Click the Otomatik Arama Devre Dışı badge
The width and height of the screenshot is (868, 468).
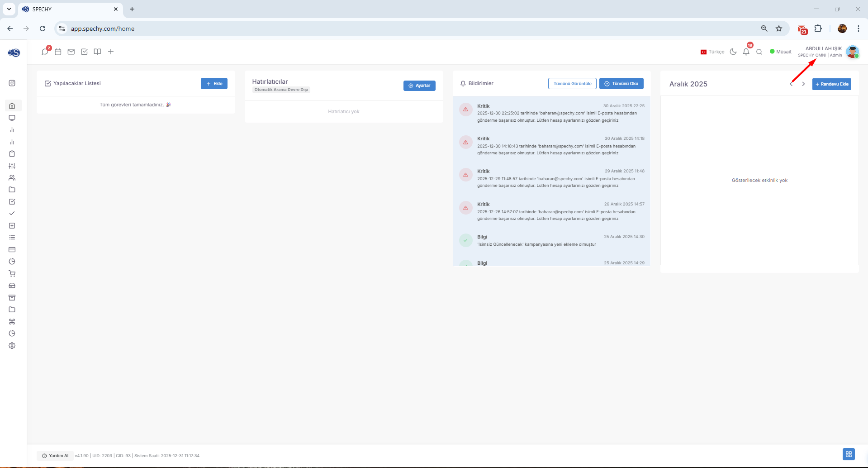[x=281, y=90]
